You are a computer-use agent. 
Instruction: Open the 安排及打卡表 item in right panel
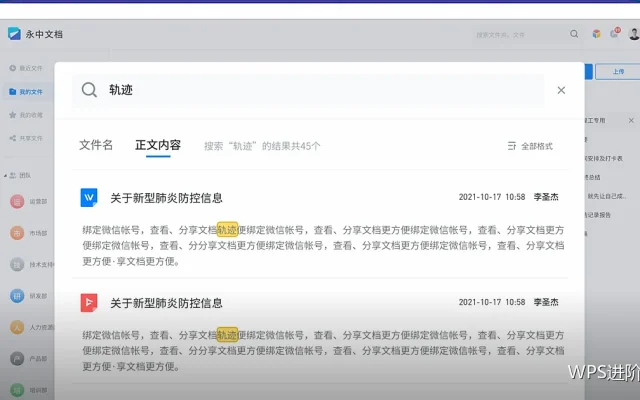604,158
